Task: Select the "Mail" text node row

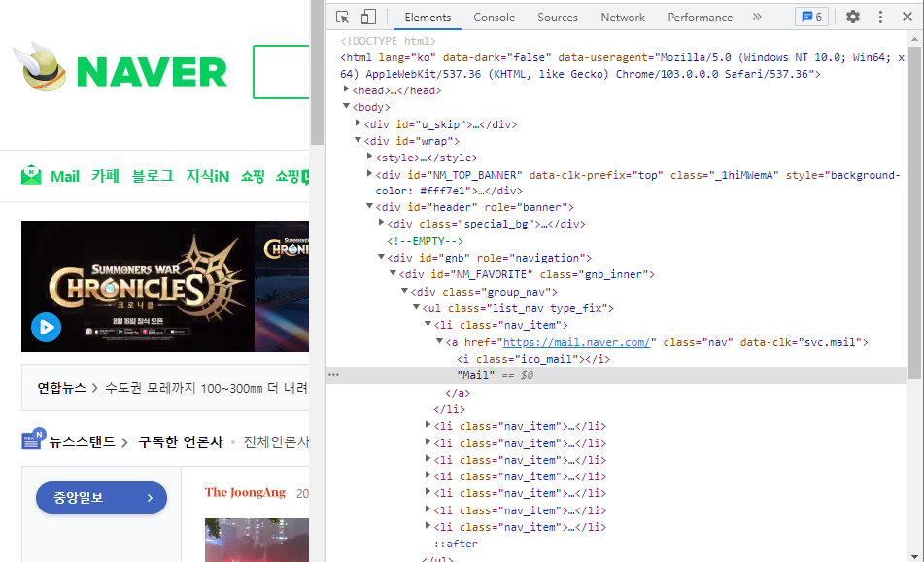Action: [x=616, y=375]
